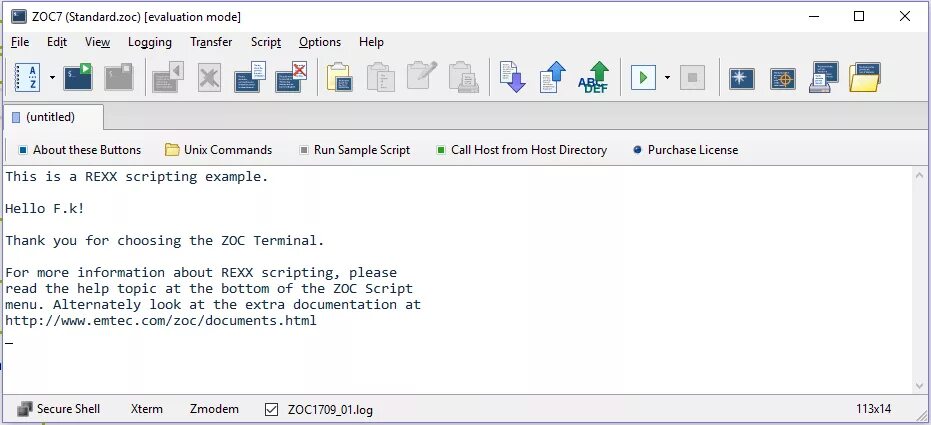Click the grayed clipboard with printer icon
This screenshot has width=931, height=425.
point(464,77)
